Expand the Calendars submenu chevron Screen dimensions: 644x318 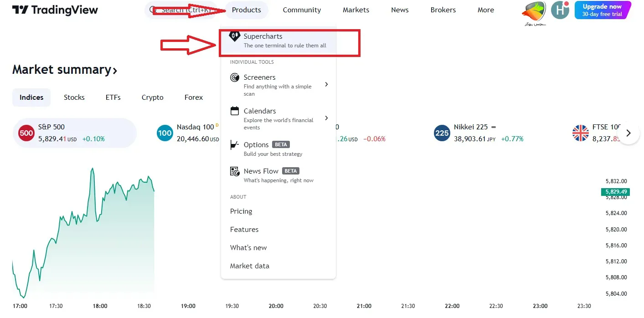(x=326, y=118)
